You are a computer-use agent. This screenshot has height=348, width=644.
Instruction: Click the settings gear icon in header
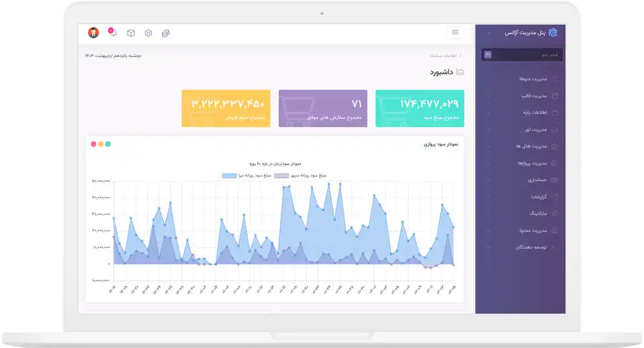point(148,33)
